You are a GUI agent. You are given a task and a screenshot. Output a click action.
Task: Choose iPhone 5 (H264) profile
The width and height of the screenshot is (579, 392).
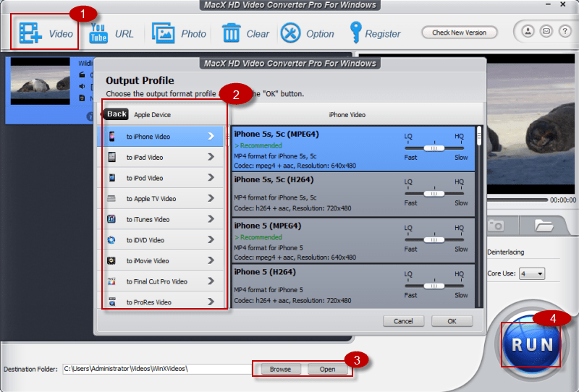[353, 286]
